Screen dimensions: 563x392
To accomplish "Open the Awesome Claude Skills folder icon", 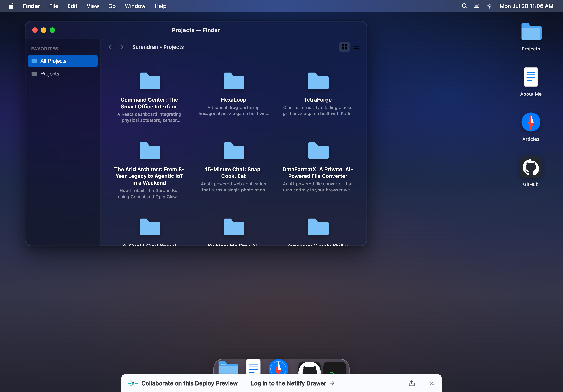I will (x=318, y=227).
